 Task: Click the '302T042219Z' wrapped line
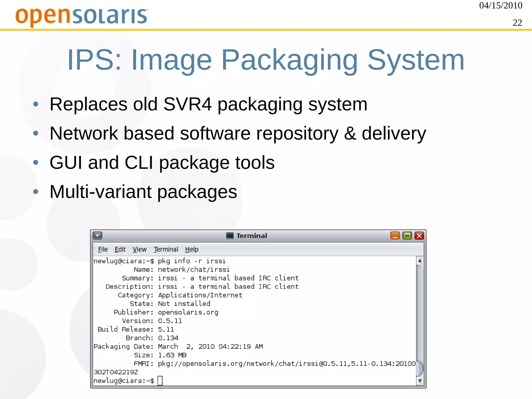point(116,372)
